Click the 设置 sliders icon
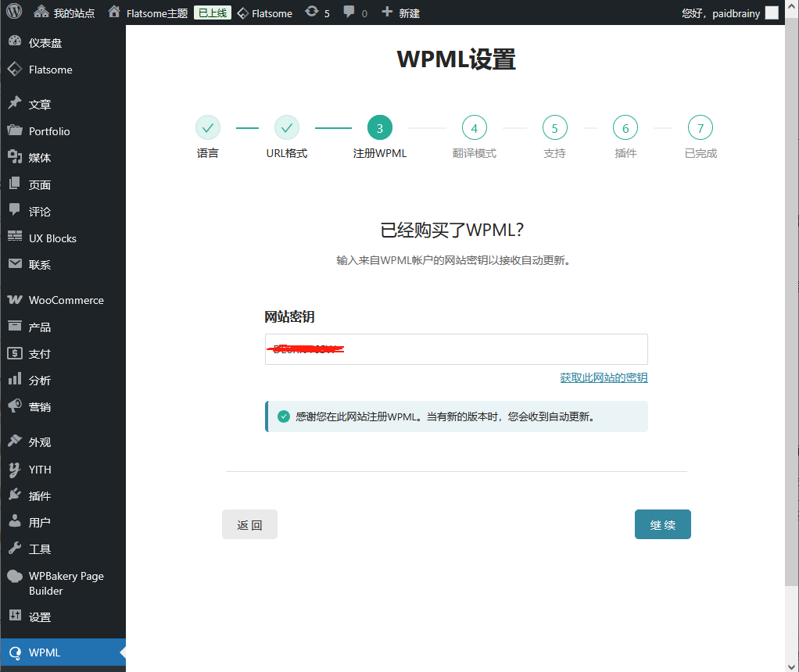 tap(15, 616)
